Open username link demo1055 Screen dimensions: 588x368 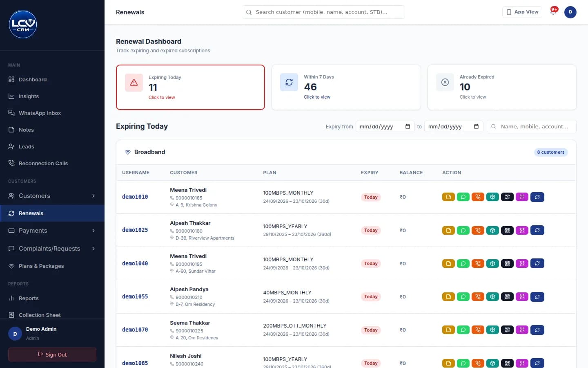[135, 296]
